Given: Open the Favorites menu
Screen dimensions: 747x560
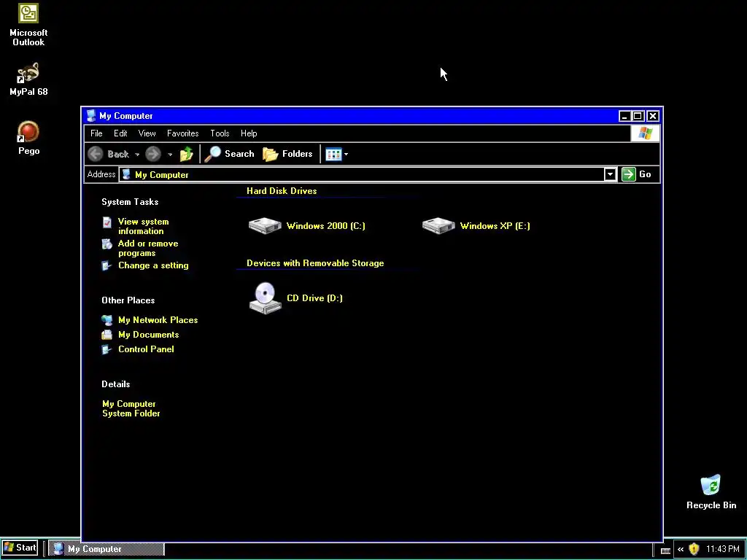Looking at the screenshot, I should [182, 133].
